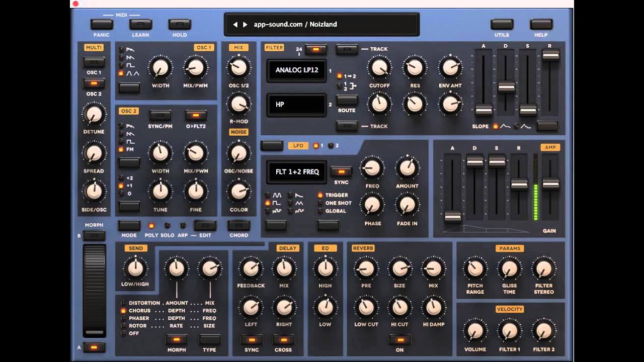Screen dimensions: 644x362
Task: Select the PHASER send effect
Action: pos(138,318)
